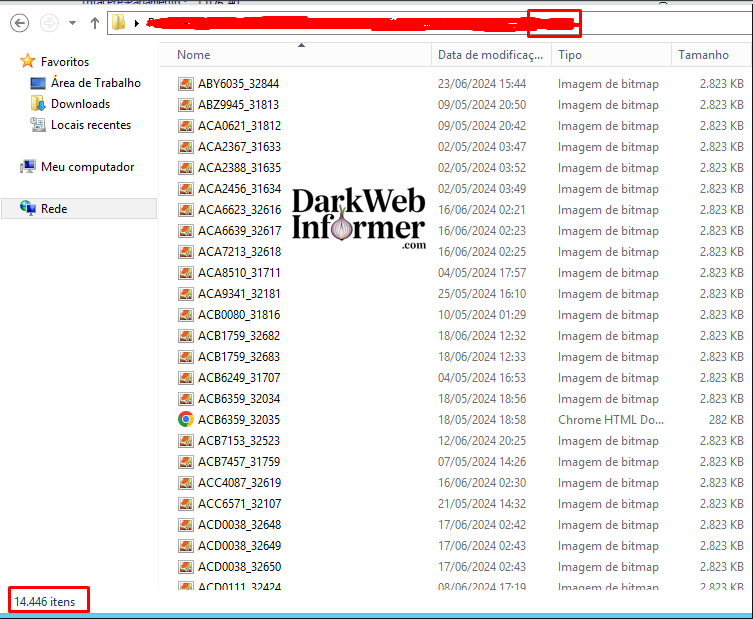Open Favoritos in the navigation pane
This screenshot has height=619, width=753.
65,61
